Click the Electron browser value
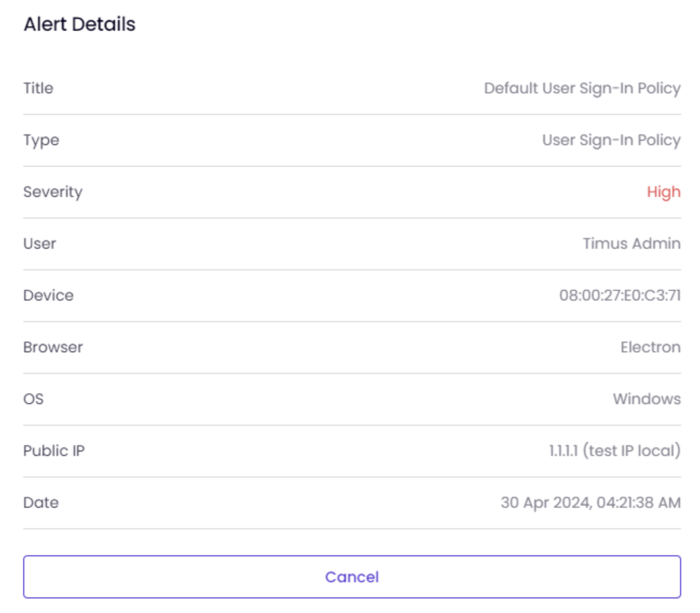The height and width of the screenshot is (613, 700). [650, 347]
